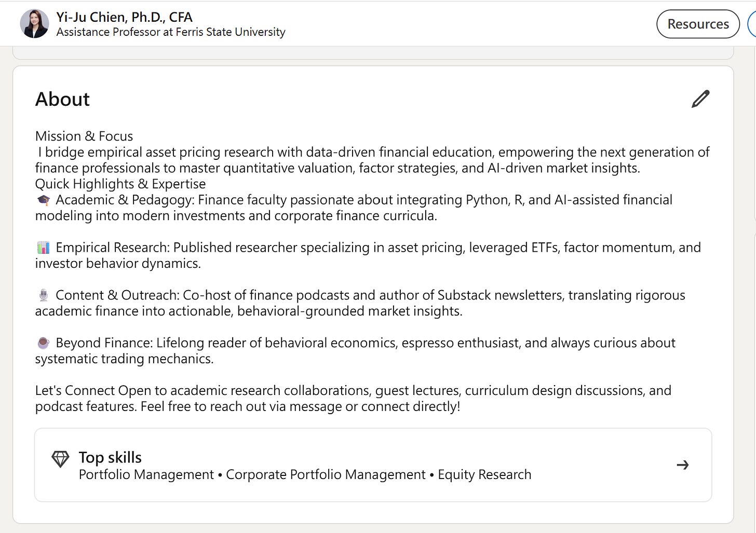Select the Portfolio Management skill

146,475
